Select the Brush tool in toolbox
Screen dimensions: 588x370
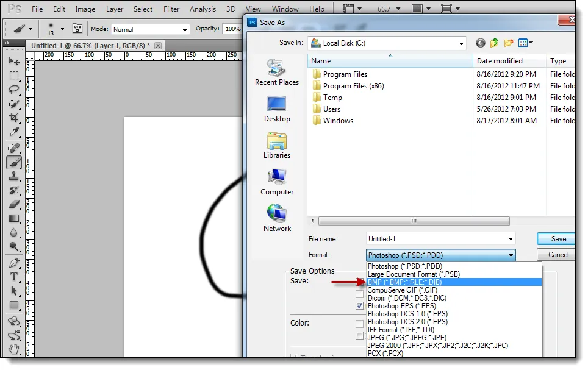click(14, 163)
